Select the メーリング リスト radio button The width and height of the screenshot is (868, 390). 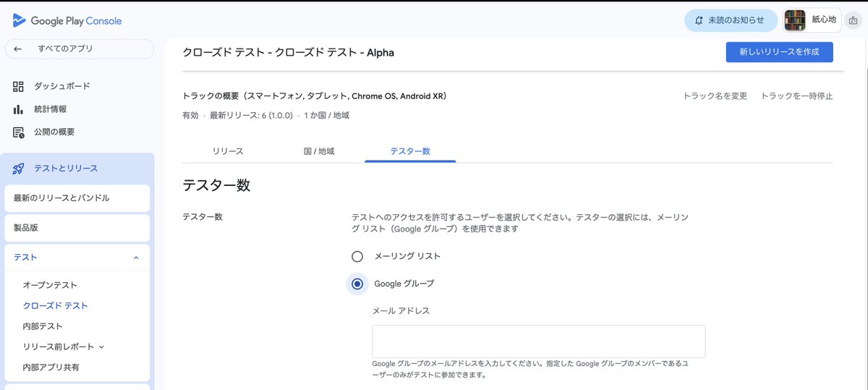(x=357, y=256)
